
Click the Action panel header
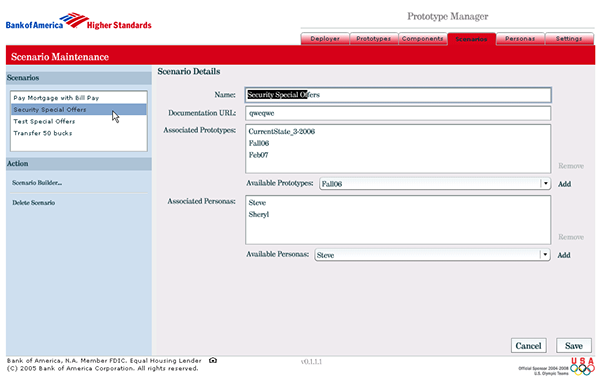[78, 164]
